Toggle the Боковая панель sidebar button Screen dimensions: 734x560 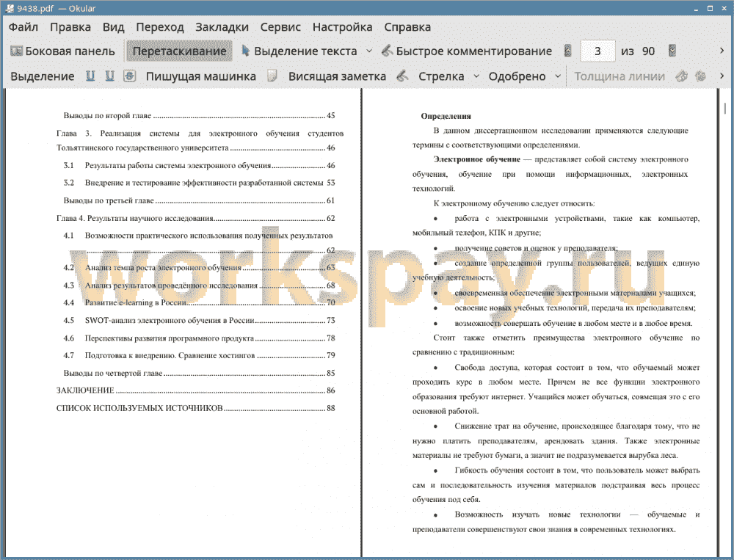[62, 51]
